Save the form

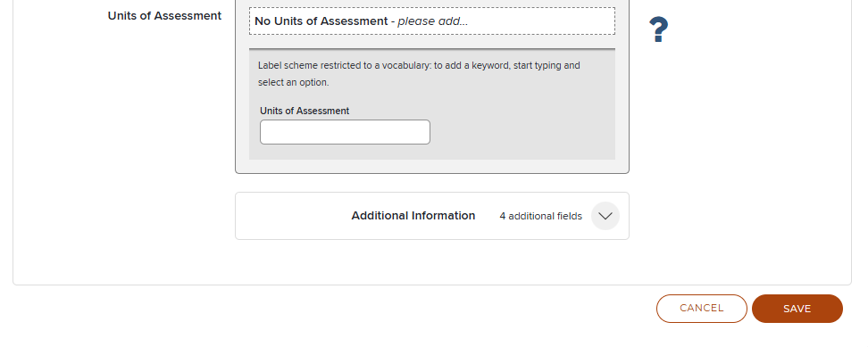point(797,309)
